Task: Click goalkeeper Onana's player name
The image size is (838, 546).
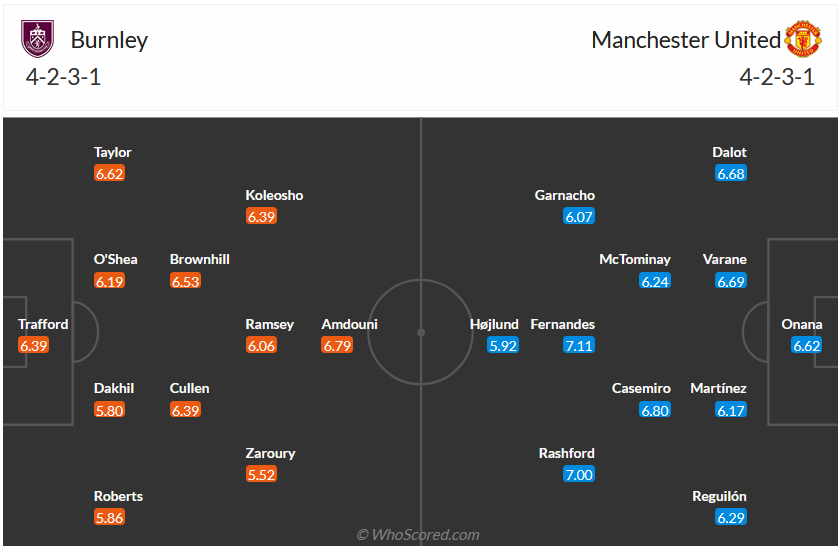Action: pyautogui.click(x=802, y=324)
